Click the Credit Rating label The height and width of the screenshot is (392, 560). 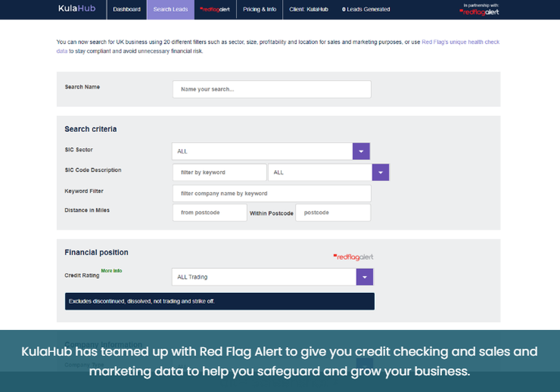tap(82, 276)
